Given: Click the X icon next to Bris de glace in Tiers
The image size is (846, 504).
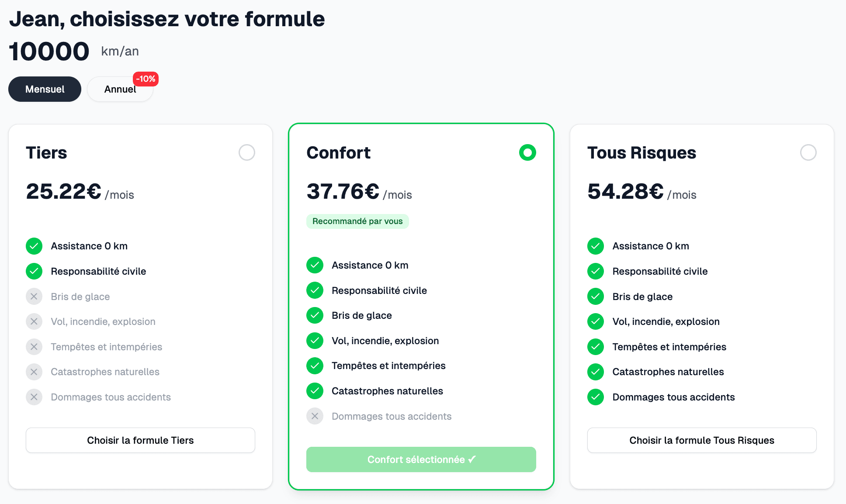Looking at the screenshot, I should pos(34,296).
